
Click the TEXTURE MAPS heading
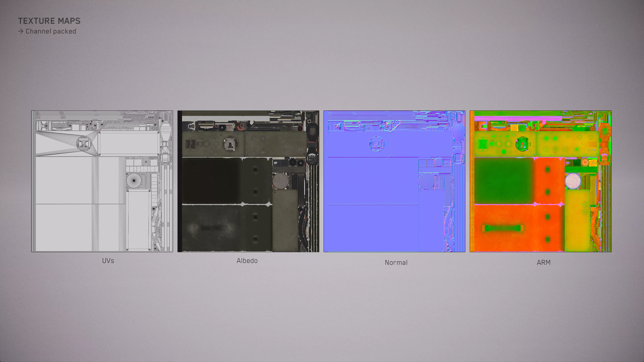point(49,21)
